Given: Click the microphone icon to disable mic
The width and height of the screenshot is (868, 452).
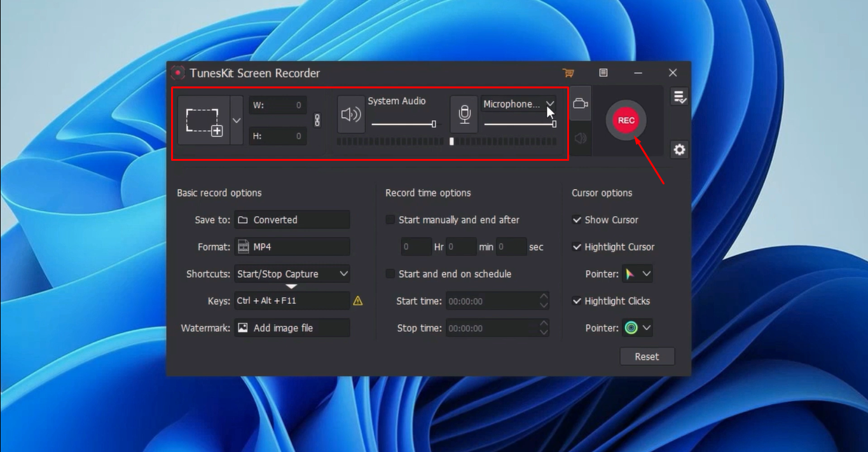Looking at the screenshot, I should click(464, 114).
